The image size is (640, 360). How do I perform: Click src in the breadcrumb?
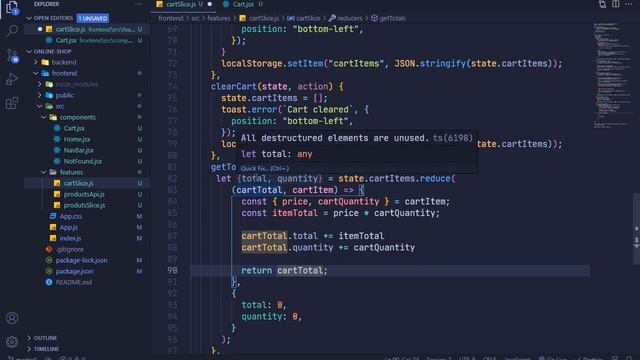coord(196,18)
